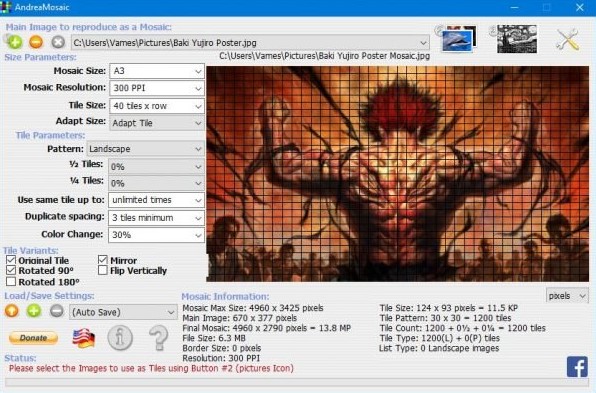Expand the Color Change 30% dropdown
596x393 pixels.
[x=157, y=235]
